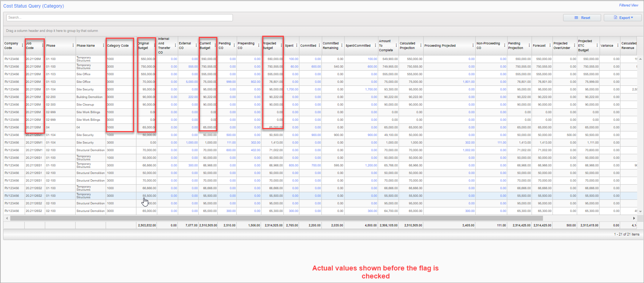Open the Amount To Complete column menu icon
This screenshot has height=283, width=644.
click(x=396, y=46)
